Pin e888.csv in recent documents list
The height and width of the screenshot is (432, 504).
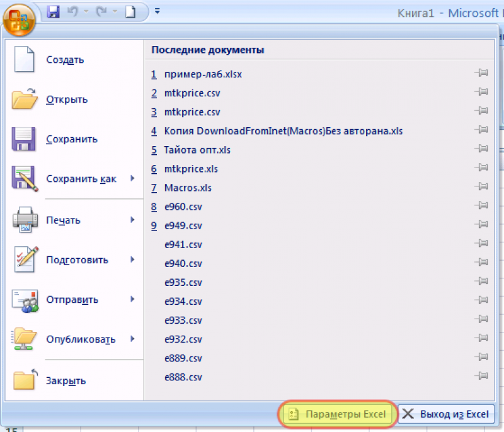tap(481, 377)
